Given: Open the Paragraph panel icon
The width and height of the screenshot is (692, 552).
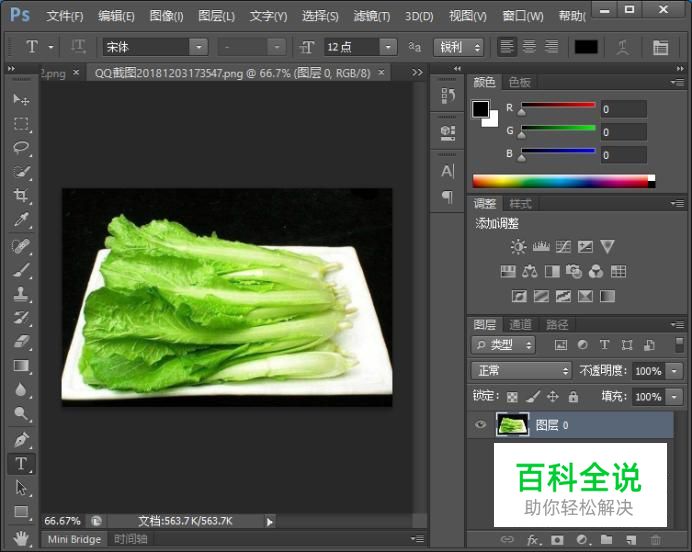Looking at the screenshot, I should coord(448,197).
